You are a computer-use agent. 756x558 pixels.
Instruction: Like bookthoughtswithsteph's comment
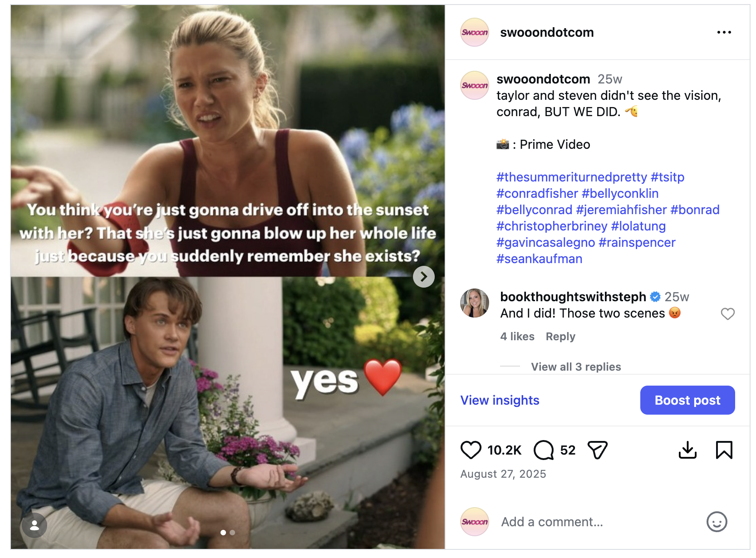coord(727,314)
